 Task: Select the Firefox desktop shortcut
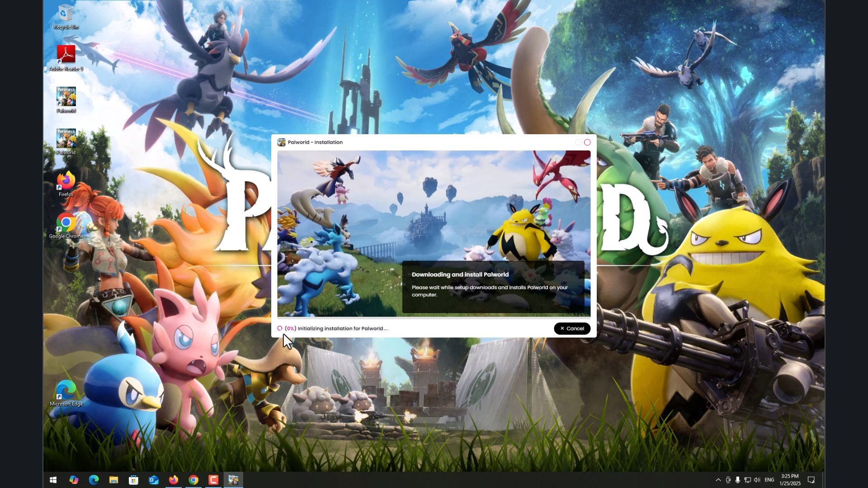click(x=66, y=184)
